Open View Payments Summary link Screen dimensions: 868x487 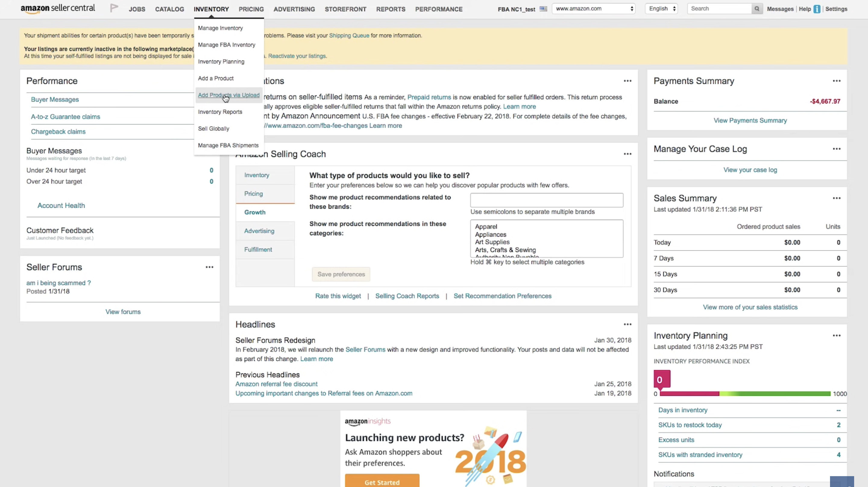click(750, 121)
